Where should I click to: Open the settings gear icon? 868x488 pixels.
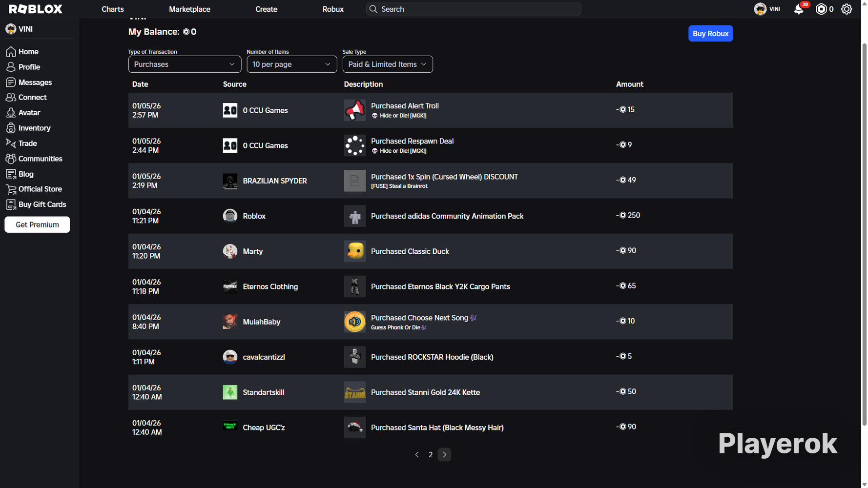tap(847, 9)
